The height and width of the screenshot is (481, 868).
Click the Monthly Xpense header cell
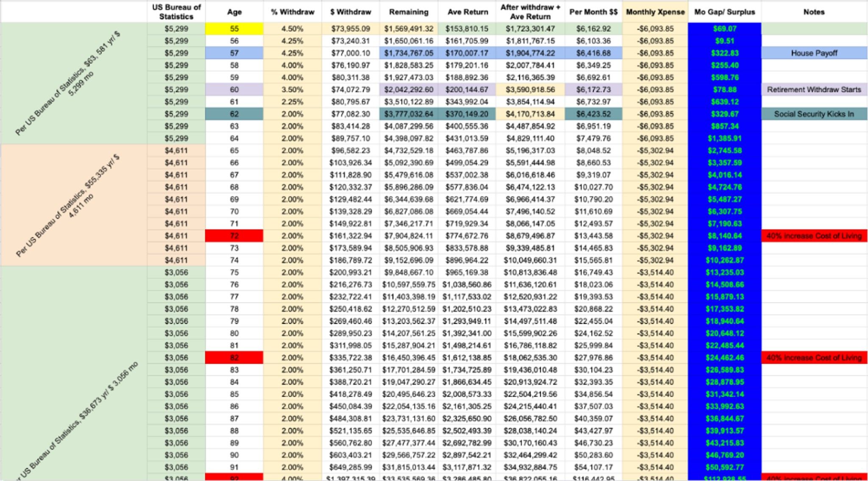coord(655,12)
